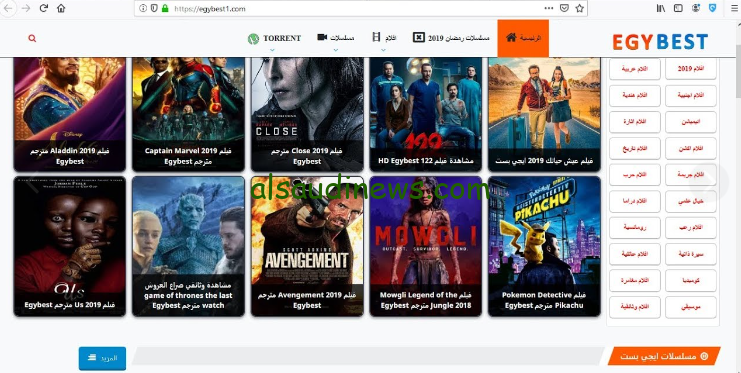This screenshot has height=373, width=741.
Task: Reload the page with the refresh icon
Action: pos(43,8)
